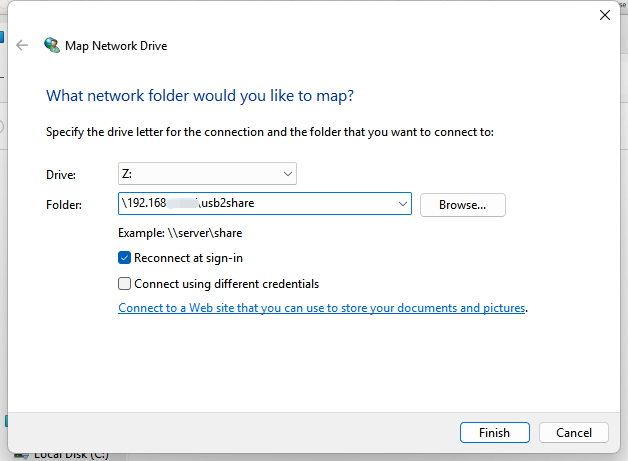Image resolution: width=628 pixels, height=461 pixels.
Task: Uncheck Reconnect at sign-in
Action: pyautogui.click(x=125, y=258)
